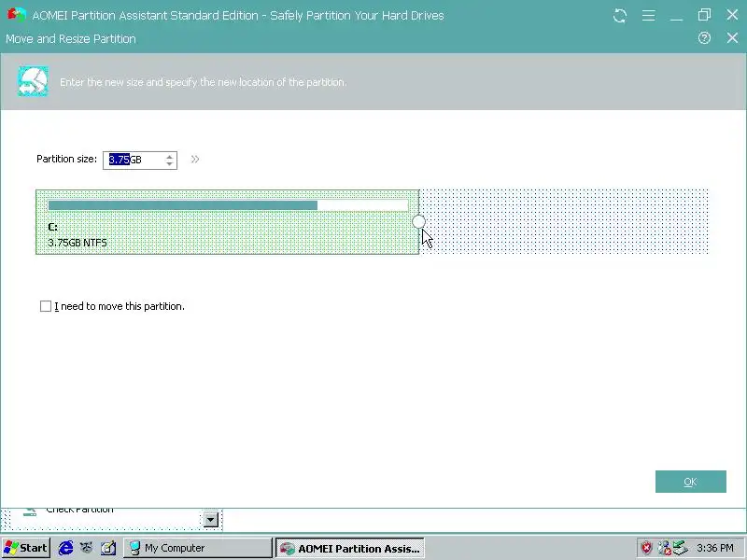Click the unallocated space area
The width and height of the screenshot is (747, 560).
(x=564, y=221)
